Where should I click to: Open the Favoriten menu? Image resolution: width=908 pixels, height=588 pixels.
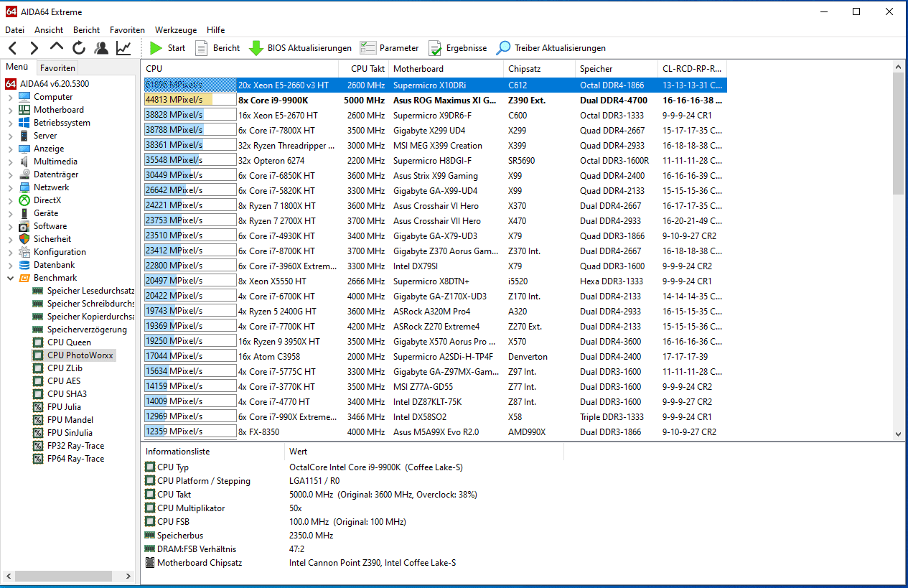127,30
